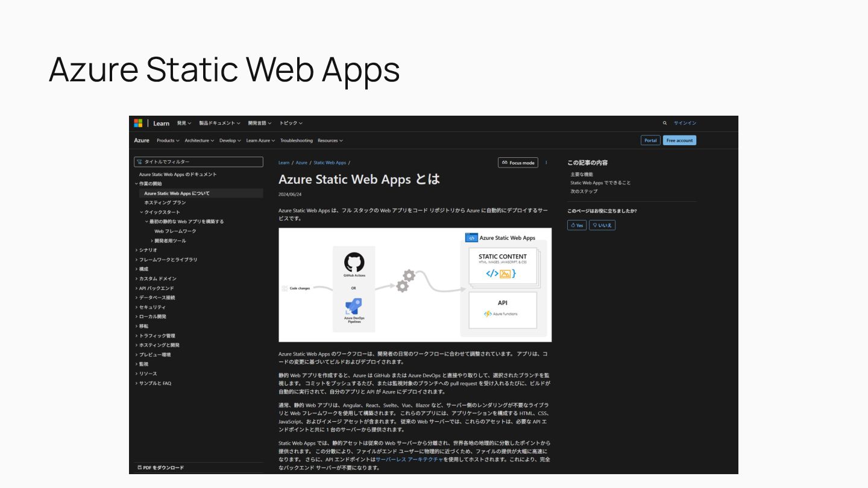The width and height of the screenshot is (868, 488).
Task: Click the gears icon in the diagram
Action: (406, 281)
